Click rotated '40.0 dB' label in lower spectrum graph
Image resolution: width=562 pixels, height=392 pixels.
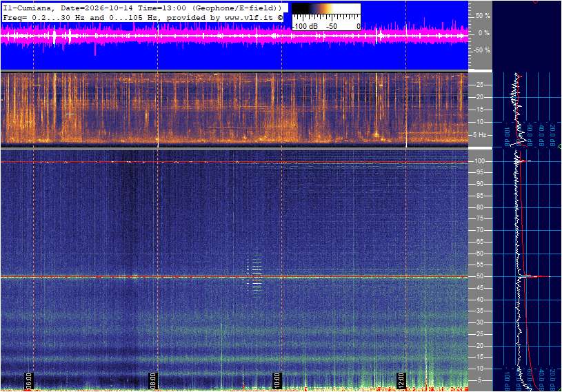pyautogui.click(x=541, y=379)
